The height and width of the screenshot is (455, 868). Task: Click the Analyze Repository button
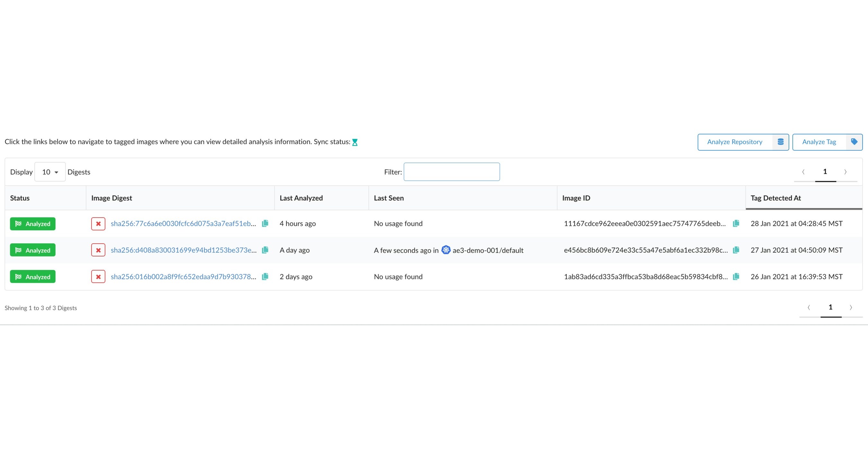(743, 142)
